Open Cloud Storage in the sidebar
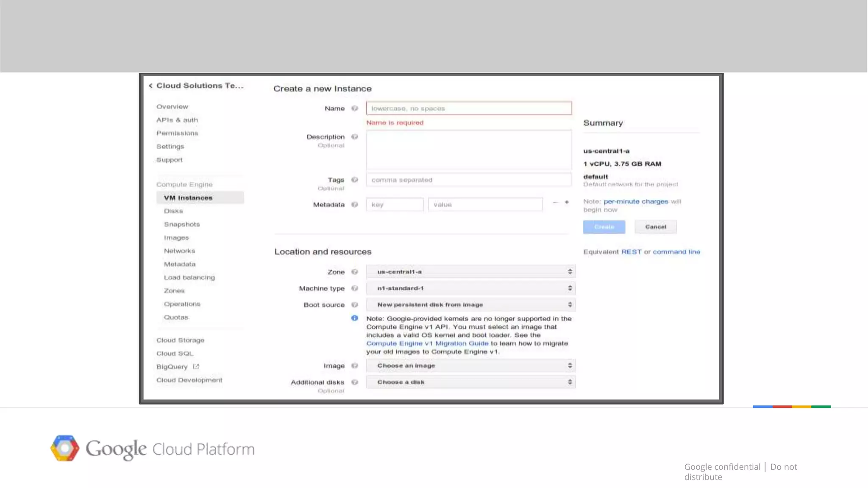This screenshot has height=488, width=868. click(180, 341)
